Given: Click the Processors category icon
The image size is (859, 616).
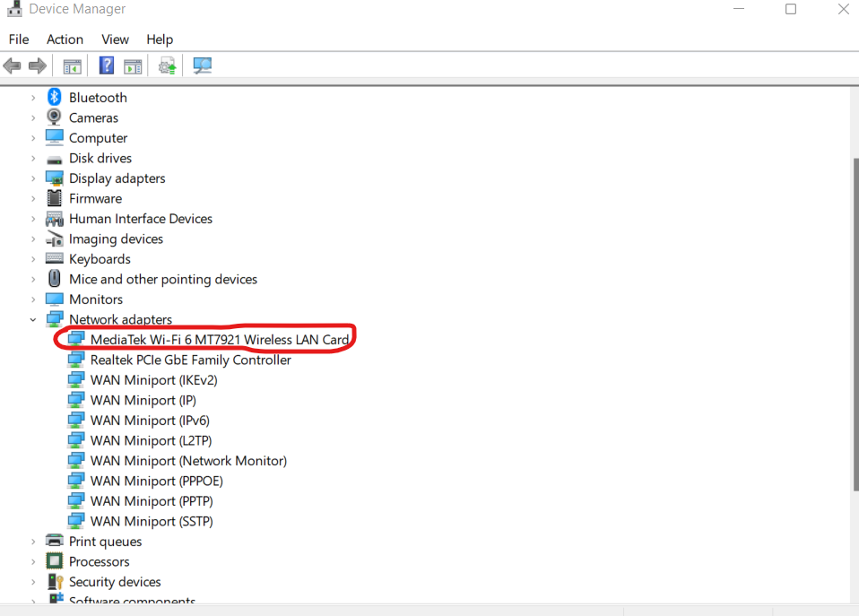Looking at the screenshot, I should pos(54,561).
